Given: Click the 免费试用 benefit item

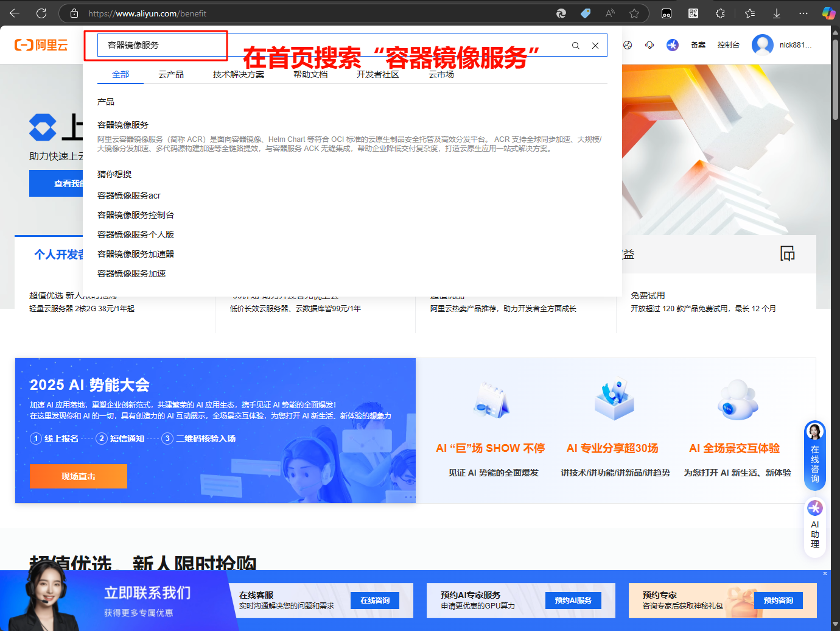Looking at the screenshot, I should pyautogui.click(x=648, y=295).
